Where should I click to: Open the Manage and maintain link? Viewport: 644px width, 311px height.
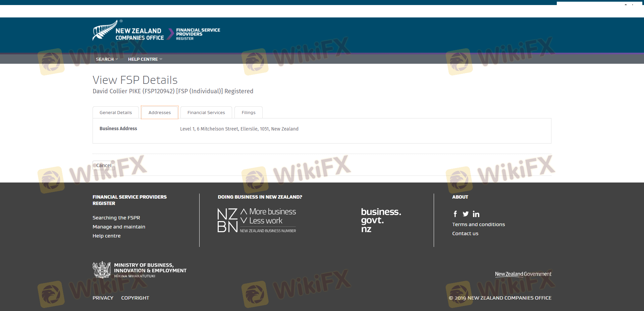pos(119,227)
